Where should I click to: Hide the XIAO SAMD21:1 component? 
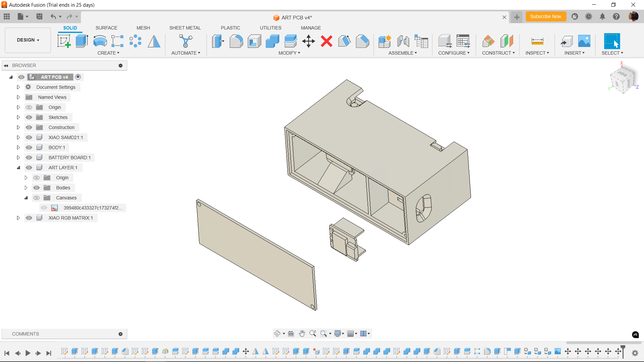tap(29, 137)
